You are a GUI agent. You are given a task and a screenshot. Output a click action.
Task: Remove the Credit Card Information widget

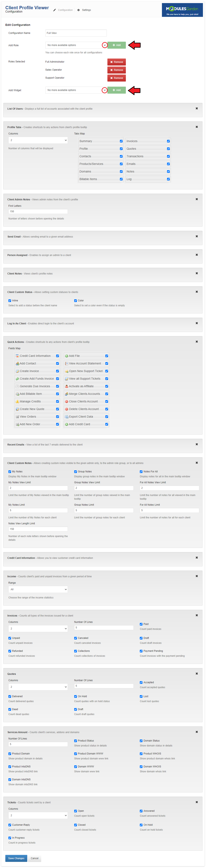coord(197,558)
